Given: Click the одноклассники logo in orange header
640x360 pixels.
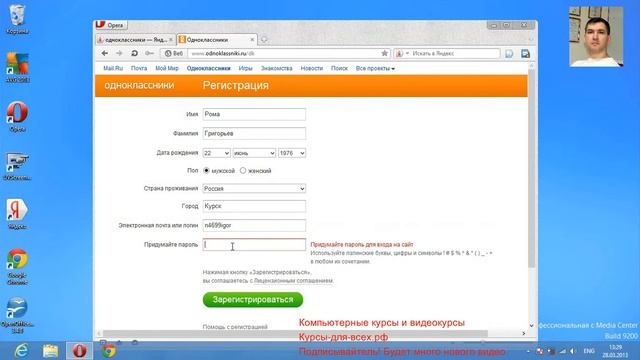Looking at the screenshot, I should click(x=139, y=85).
